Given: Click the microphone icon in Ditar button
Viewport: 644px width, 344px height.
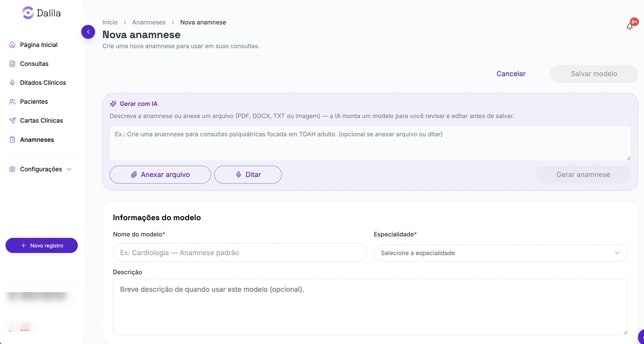Looking at the screenshot, I should 239,175.
